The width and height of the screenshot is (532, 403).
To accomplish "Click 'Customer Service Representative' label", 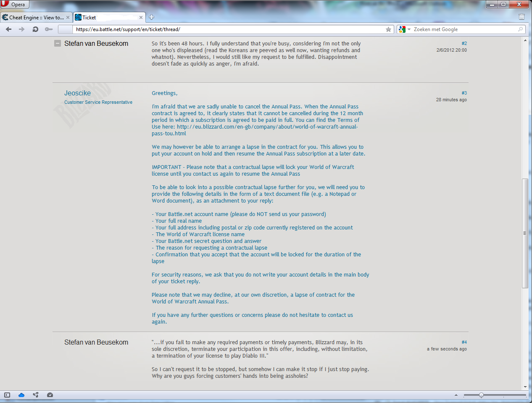I will click(x=98, y=102).
